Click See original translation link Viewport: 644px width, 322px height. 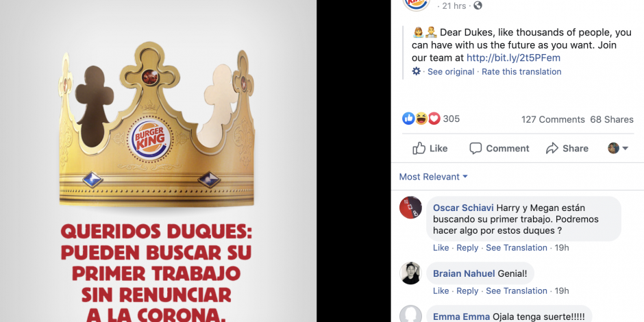[451, 71]
